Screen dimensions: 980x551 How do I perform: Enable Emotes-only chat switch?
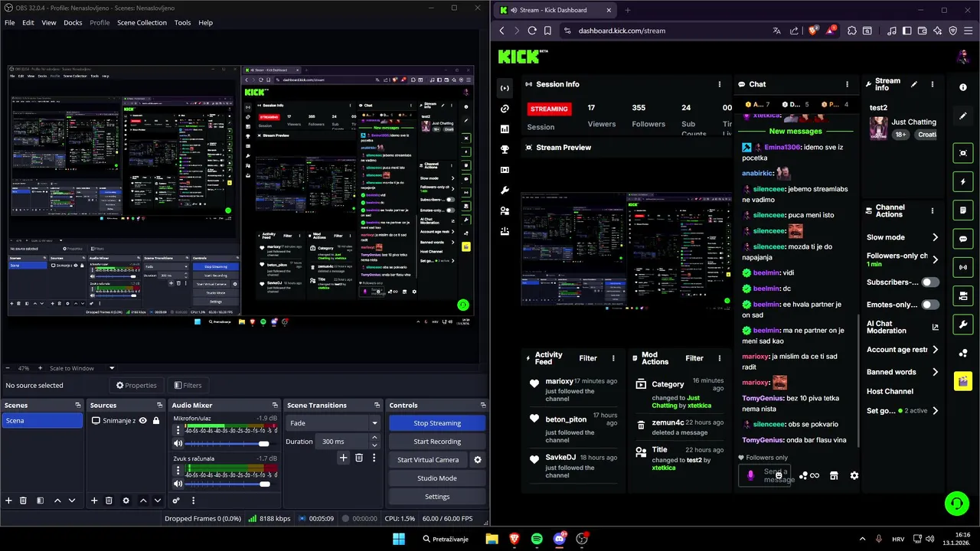click(930, 305)
